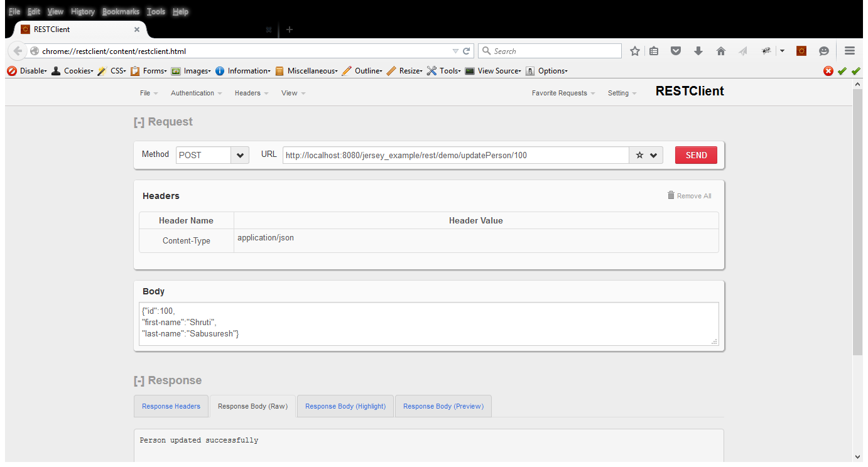The height and width of the screenshot is (467, 868).
Task: Send the request with SEND button
Action: [x=696, y=155]
